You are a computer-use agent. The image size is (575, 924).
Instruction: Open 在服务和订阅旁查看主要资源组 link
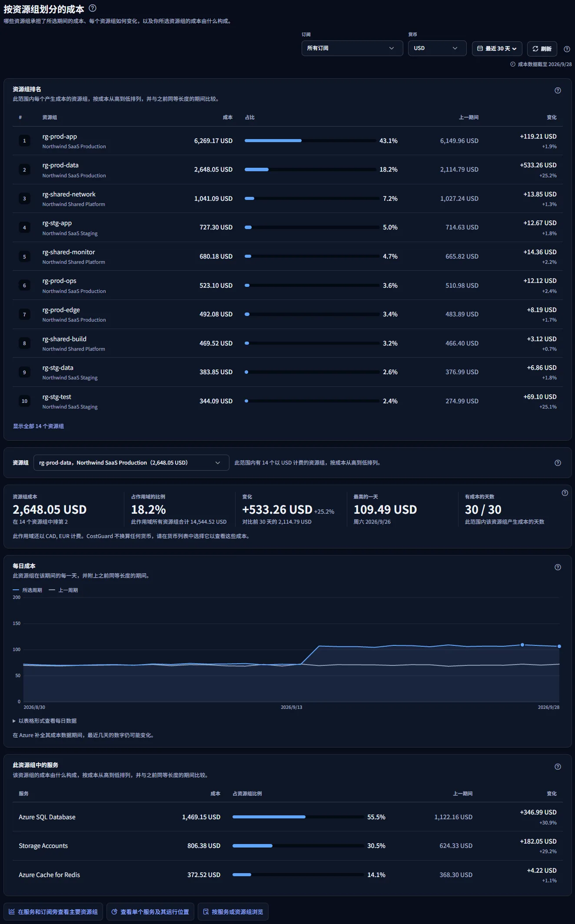(x=53, y=912)
